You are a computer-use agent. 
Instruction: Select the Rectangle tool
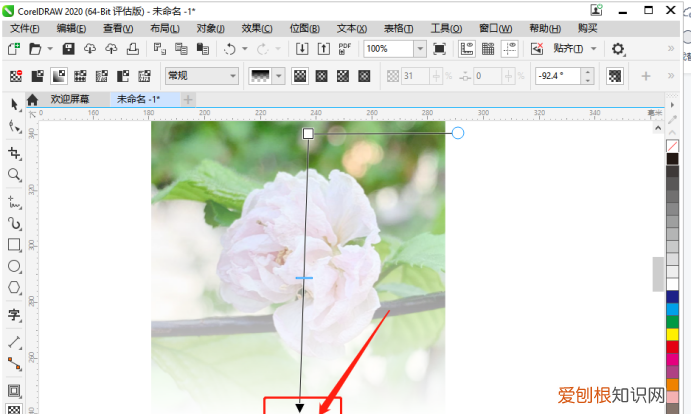(x=14, y=245)
